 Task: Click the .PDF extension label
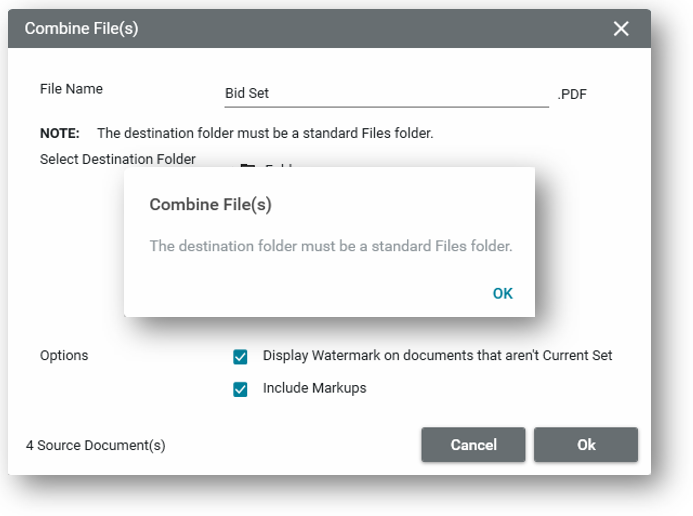tap(573, 95)
